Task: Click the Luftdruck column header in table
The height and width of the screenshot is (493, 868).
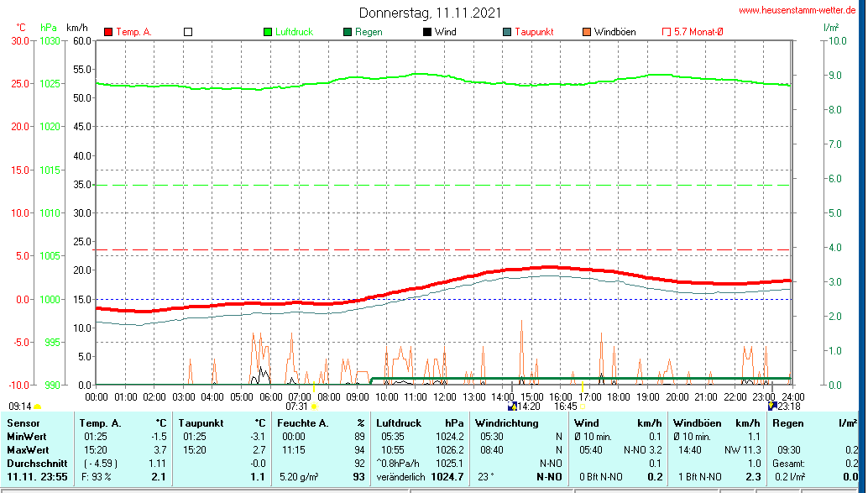Action: tap(399, 423)
